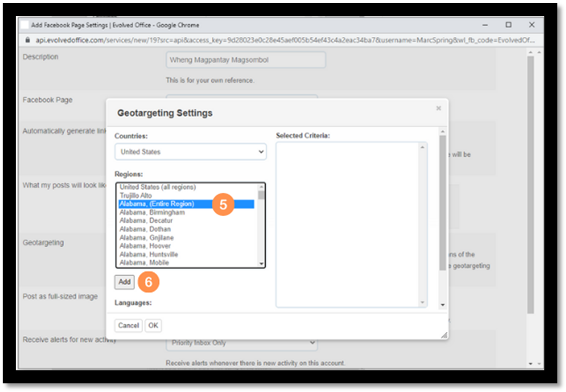Click Cancel in Geotargeting Settings
The height and width of the screenshot is (392, 566).
click(128, 326)
